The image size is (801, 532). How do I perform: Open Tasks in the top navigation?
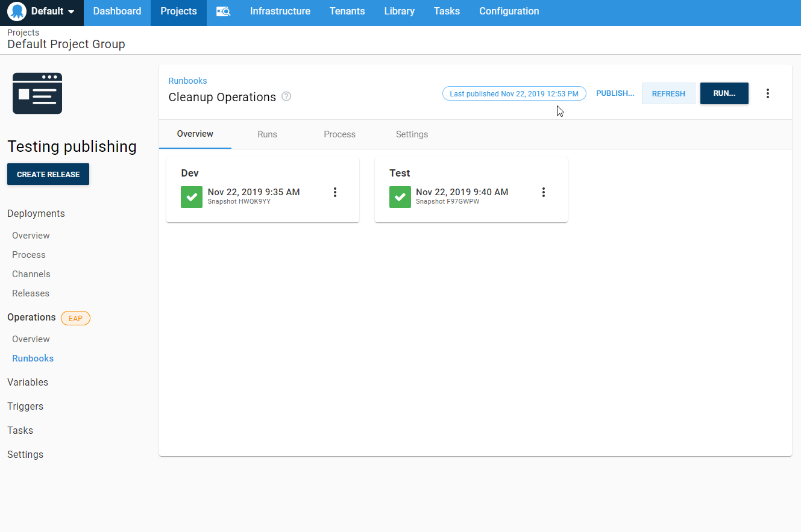(x=447, y=11)
